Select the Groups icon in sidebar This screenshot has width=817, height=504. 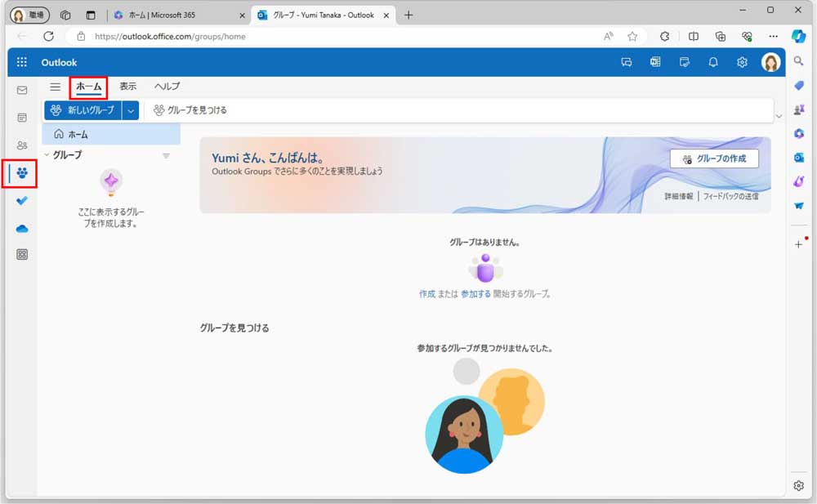[x=22, y=173]
